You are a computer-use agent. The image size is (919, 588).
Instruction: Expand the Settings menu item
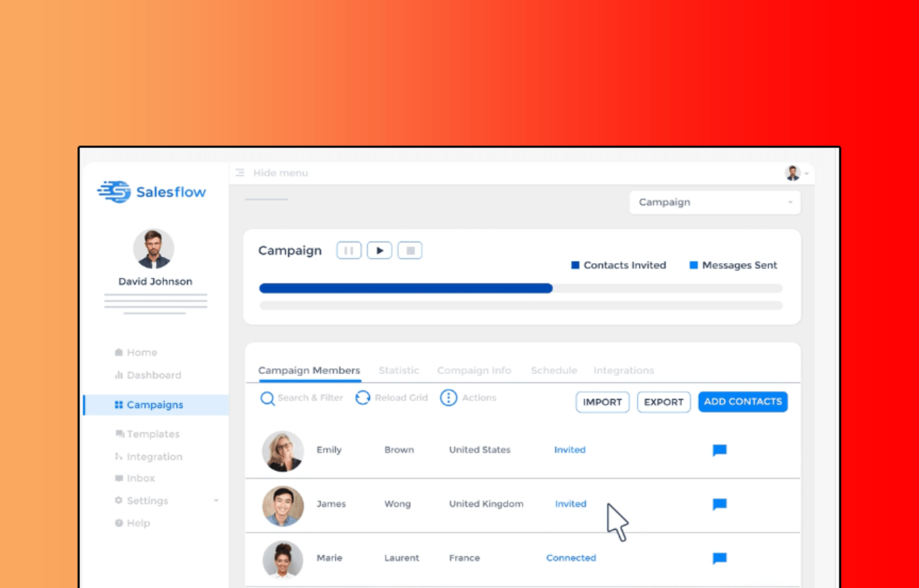click(x=217, y=500)
